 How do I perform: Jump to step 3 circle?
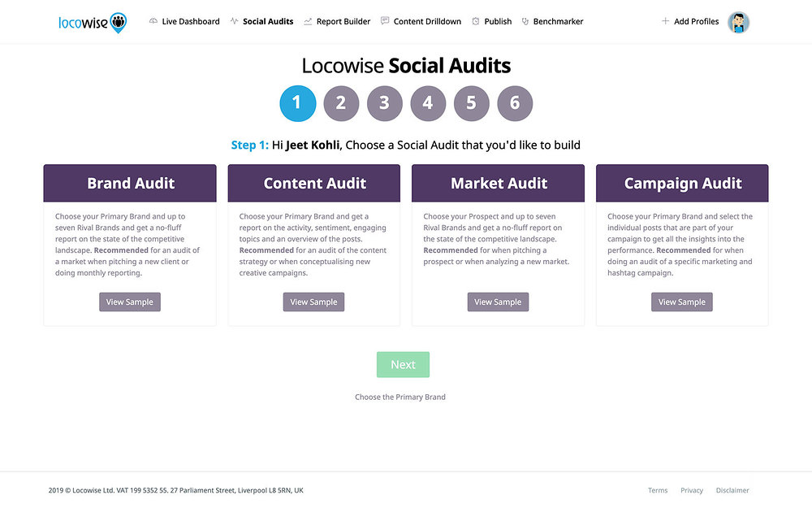385,103
